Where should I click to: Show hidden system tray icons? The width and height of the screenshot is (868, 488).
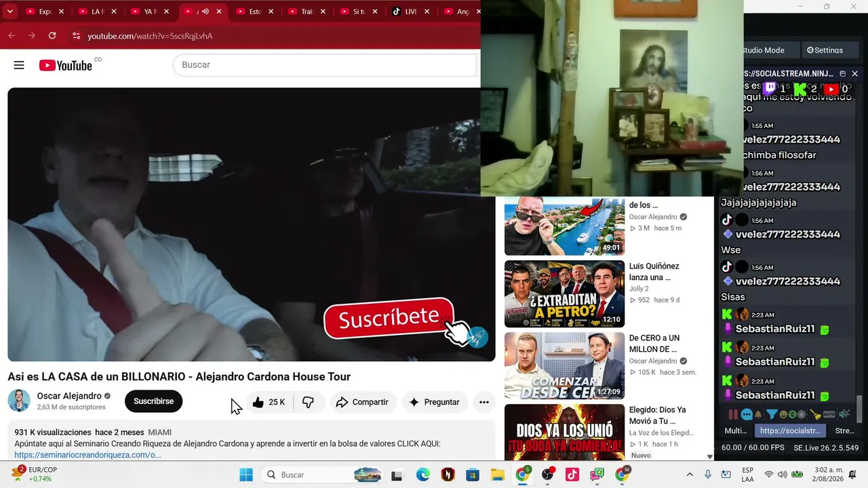pyautogui.click(x=690, y=474)
